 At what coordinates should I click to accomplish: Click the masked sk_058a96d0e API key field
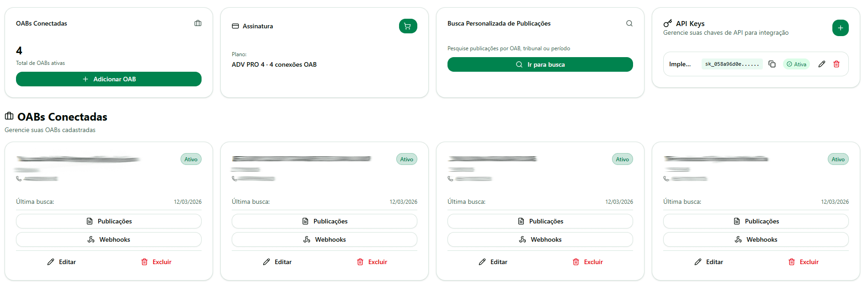pyautogui.click(x=731, y=64)
